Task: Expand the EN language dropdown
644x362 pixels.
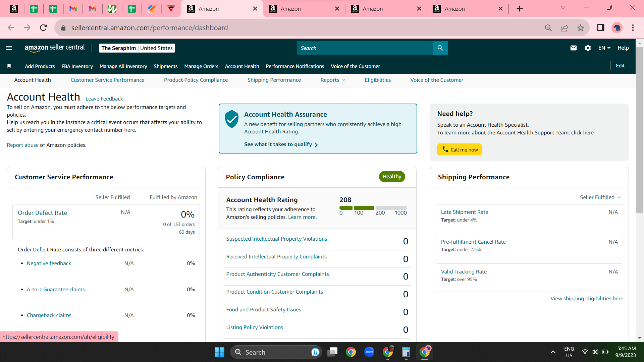Action: (604, 48)
